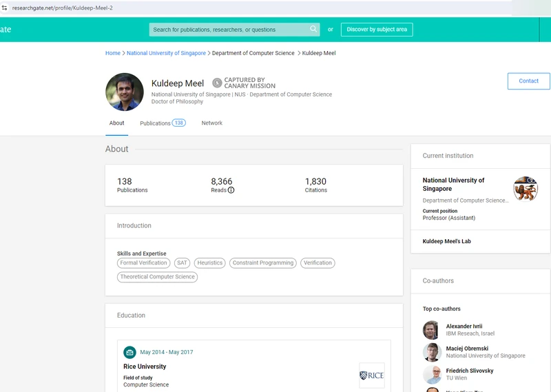The width and height of the screenshot is (551, 392).
Task: Focus the publications search field
Action: (x=234, y=30)
